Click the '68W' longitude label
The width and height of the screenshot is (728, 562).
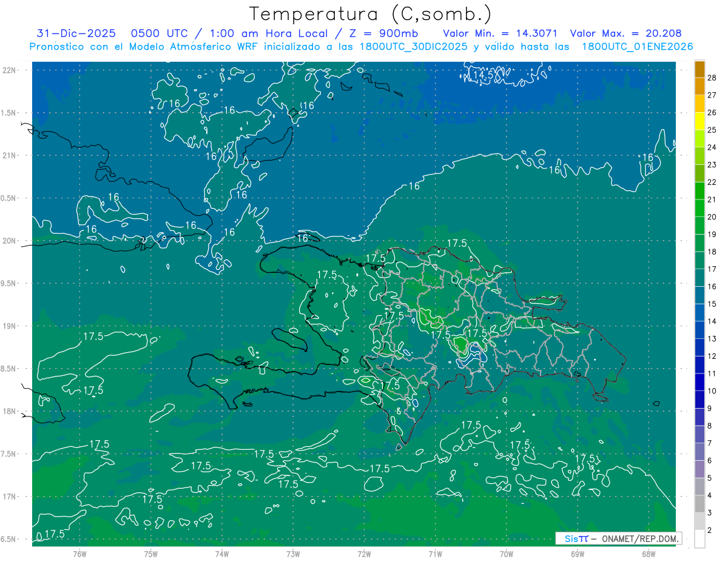649,553
